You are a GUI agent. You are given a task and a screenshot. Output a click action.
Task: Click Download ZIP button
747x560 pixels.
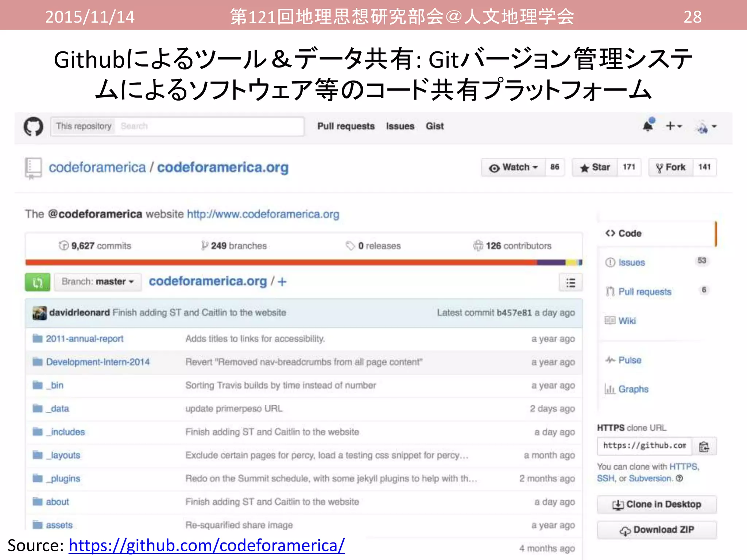657,530
